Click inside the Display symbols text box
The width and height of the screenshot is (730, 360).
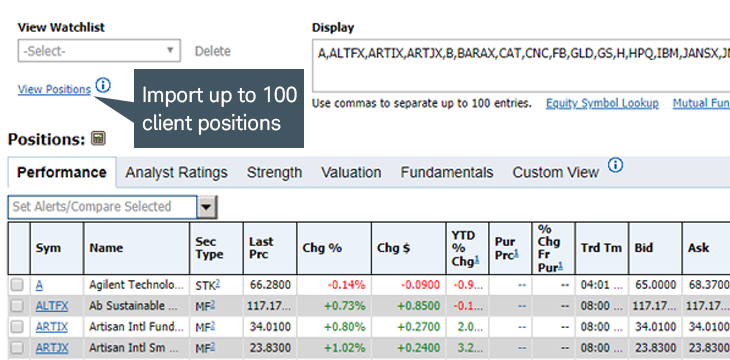(x=521, y=65)
